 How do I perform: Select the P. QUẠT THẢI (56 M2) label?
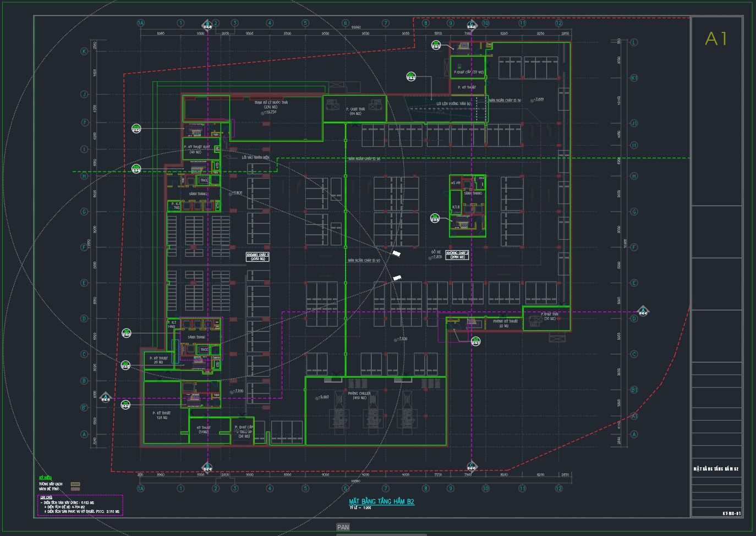pyautogui.click(x=550, y=316)
